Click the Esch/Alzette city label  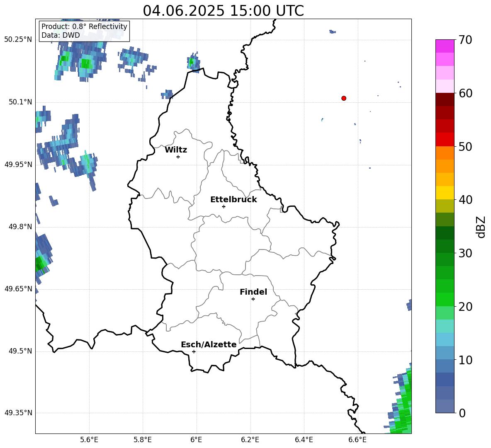pos(209,344)
